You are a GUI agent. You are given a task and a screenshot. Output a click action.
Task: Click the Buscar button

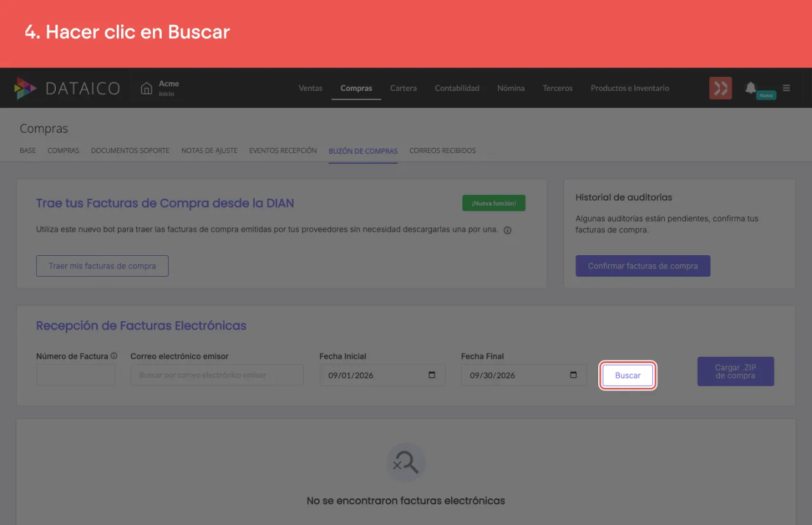pyautogui.click(x=628, y=375)
